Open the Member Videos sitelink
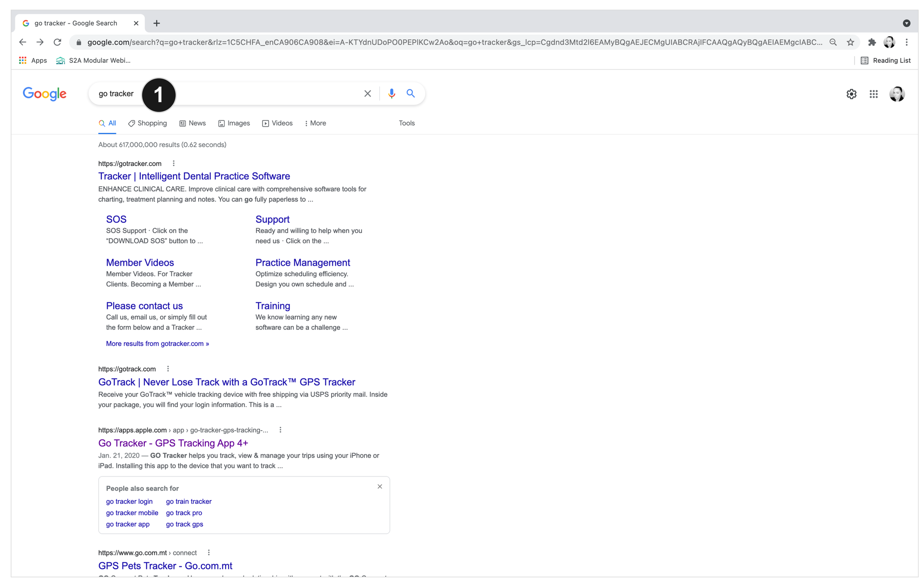This screenshot has height=587, width=924. (140, 262)
